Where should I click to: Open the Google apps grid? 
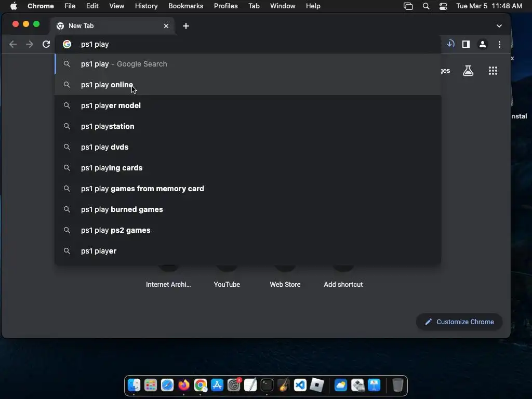pos(493,71)
